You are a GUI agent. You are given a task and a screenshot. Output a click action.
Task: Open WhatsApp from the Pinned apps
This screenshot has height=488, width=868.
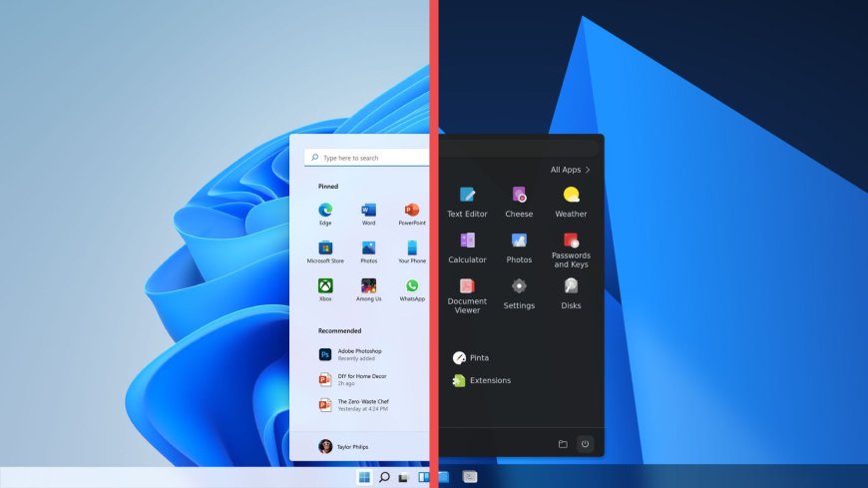tap(412, 289)
